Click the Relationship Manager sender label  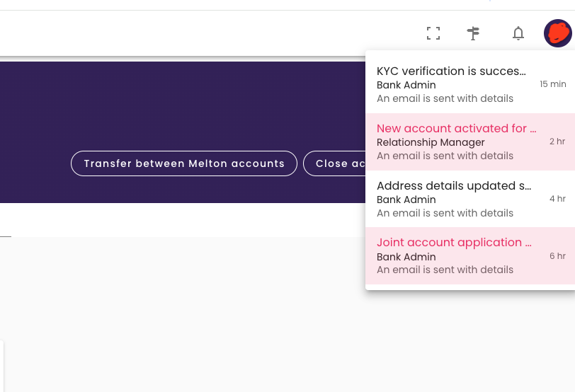431,142
